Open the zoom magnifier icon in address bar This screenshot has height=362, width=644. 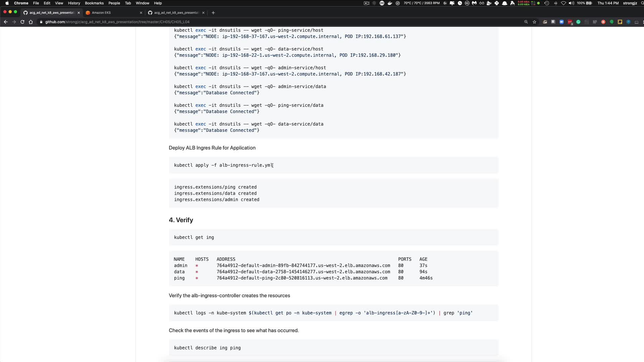pyautogui.click(x=526, y=22)
